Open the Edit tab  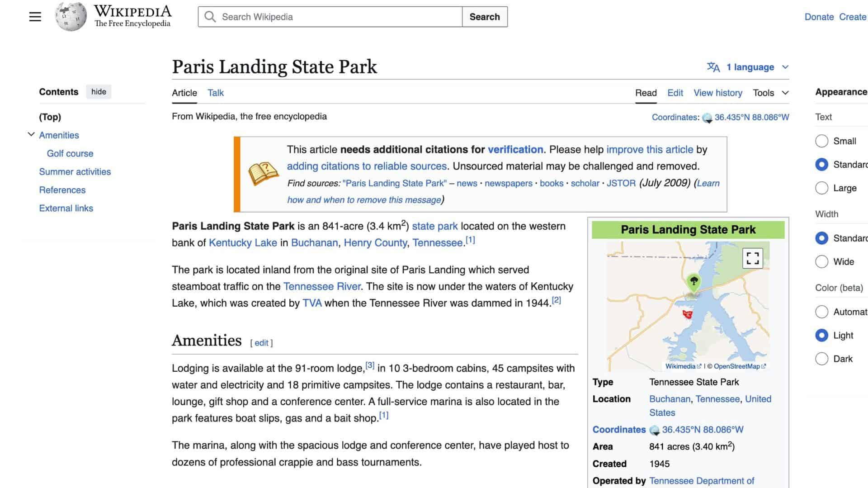click(675, 93)
